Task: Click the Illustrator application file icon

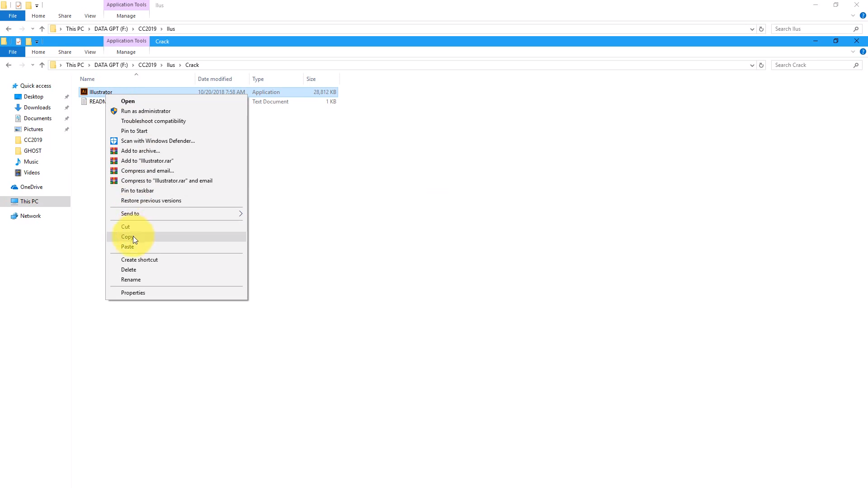Action: pos(84,92)
